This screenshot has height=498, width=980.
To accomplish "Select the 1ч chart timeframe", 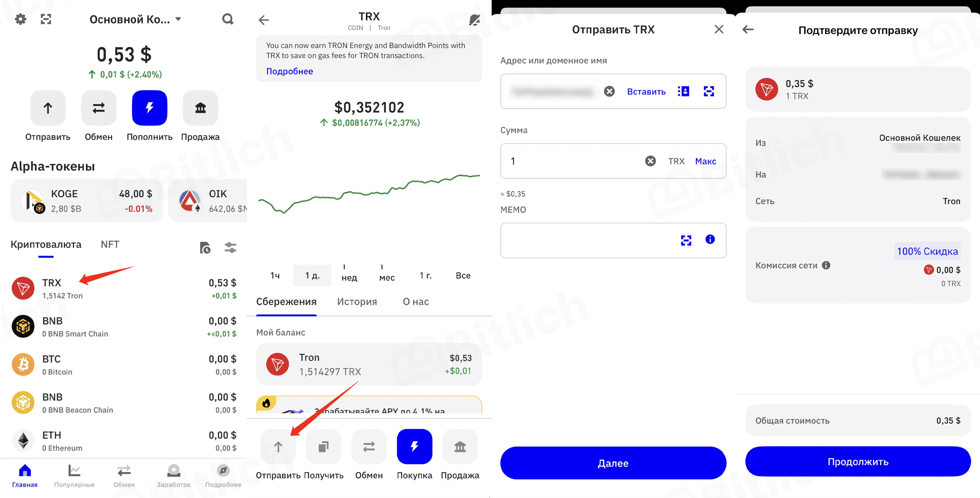I will click(275, 275).
